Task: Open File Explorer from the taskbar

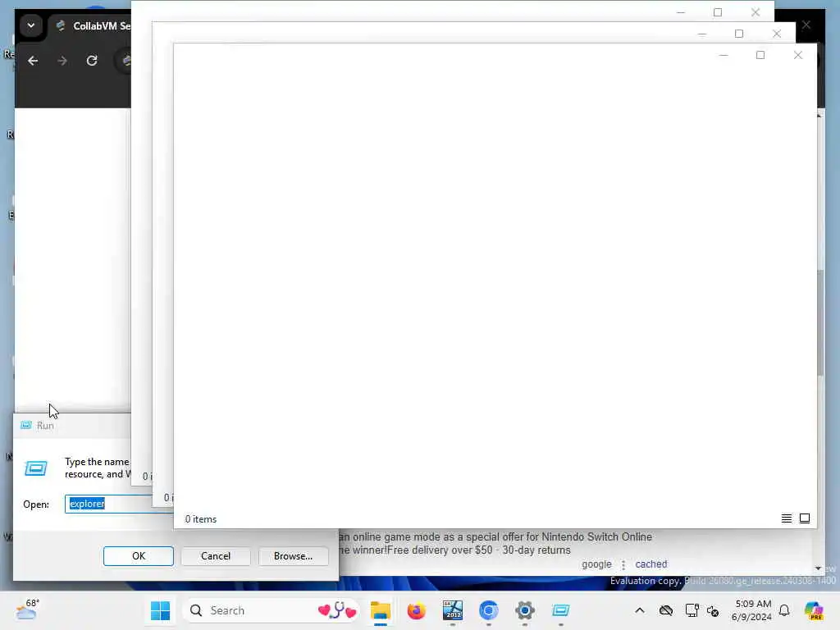Action: tap(381, 610)
